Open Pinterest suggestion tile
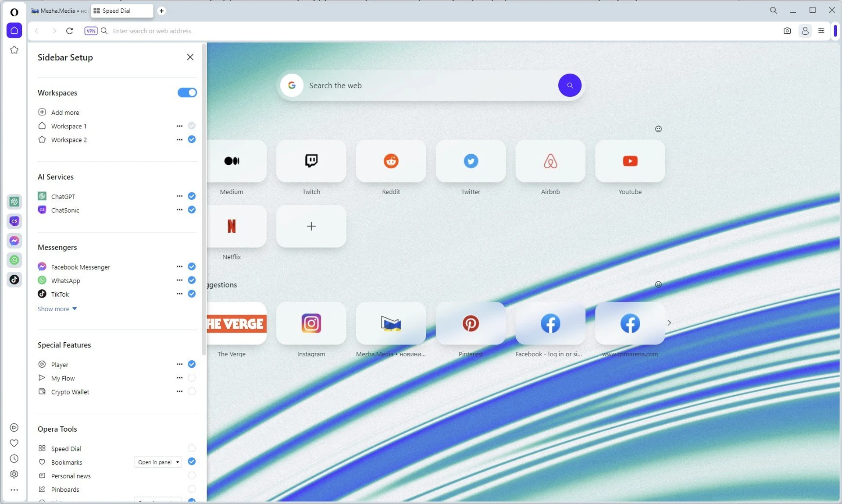Screen dimensions: 842x504 [x=471, y=323]
